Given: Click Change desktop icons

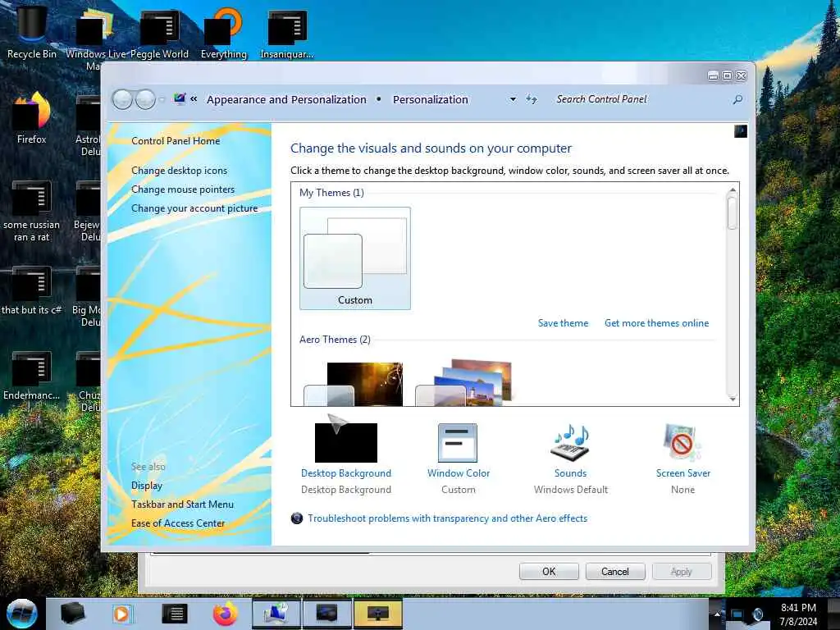Looking at the screenshot, I should point(179,171).
